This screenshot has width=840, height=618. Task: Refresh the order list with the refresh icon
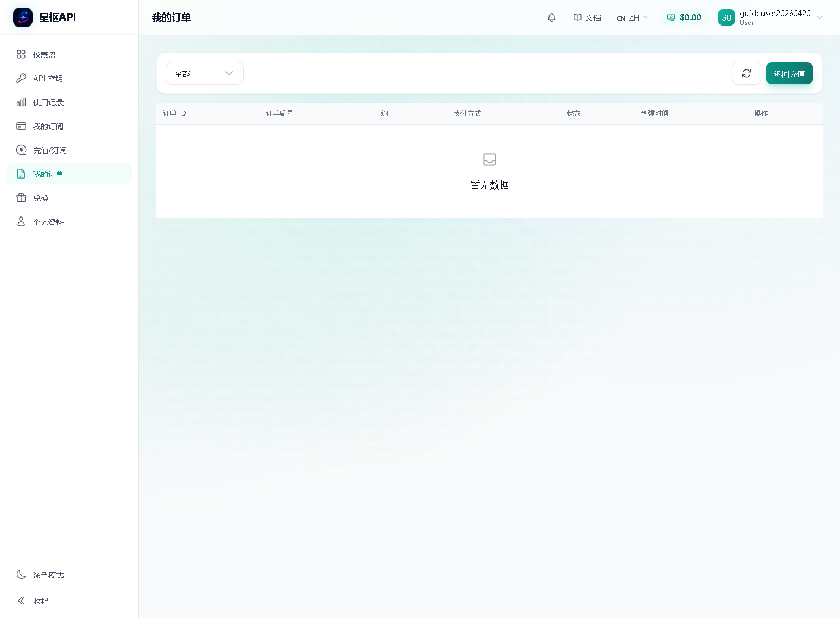click(746, 73)
